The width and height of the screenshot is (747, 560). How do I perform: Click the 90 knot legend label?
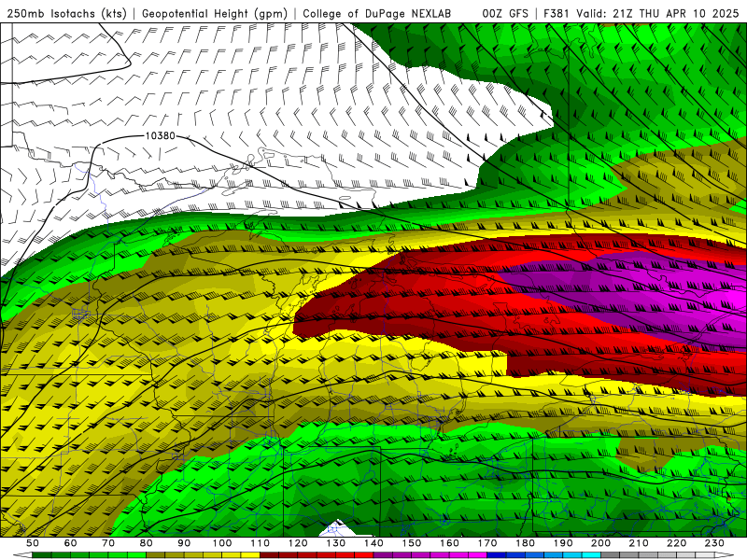(x=184, y=543)
